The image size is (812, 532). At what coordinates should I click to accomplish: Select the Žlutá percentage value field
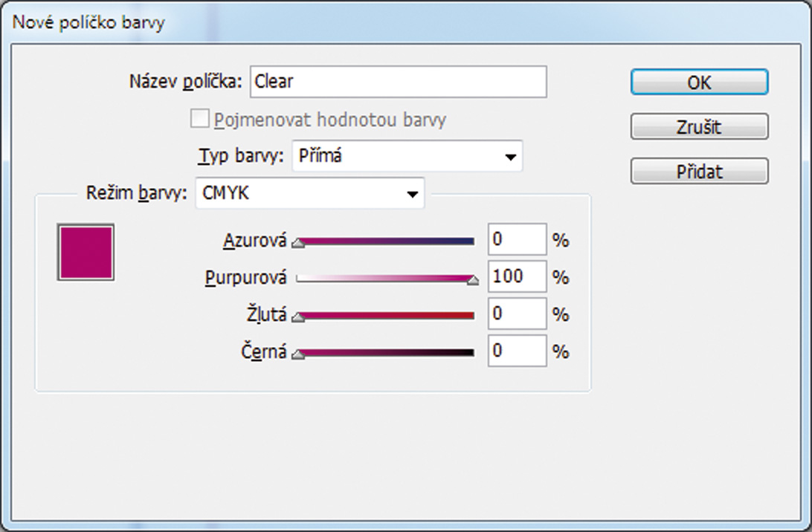coord(518,314)
